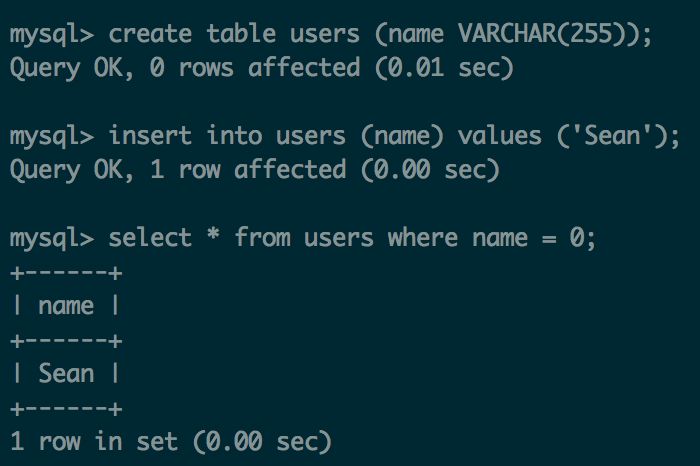700x466 pixels.
Task: Click the word 'create' in first command
Action: point(150,34)
